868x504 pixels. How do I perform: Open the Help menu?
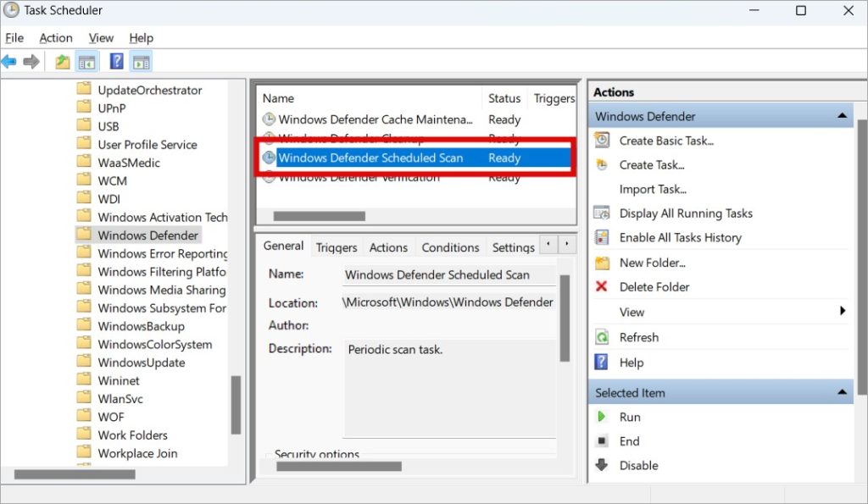pos(142,37)
